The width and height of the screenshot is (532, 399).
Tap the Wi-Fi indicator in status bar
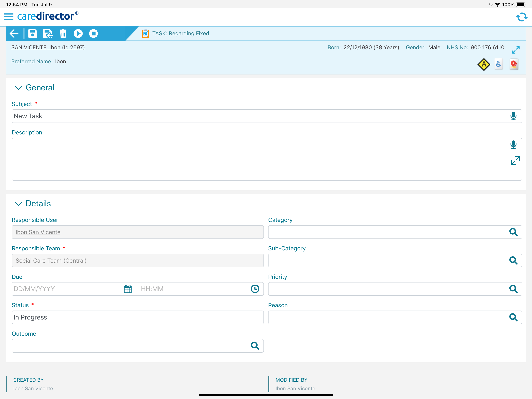[497, 4]
